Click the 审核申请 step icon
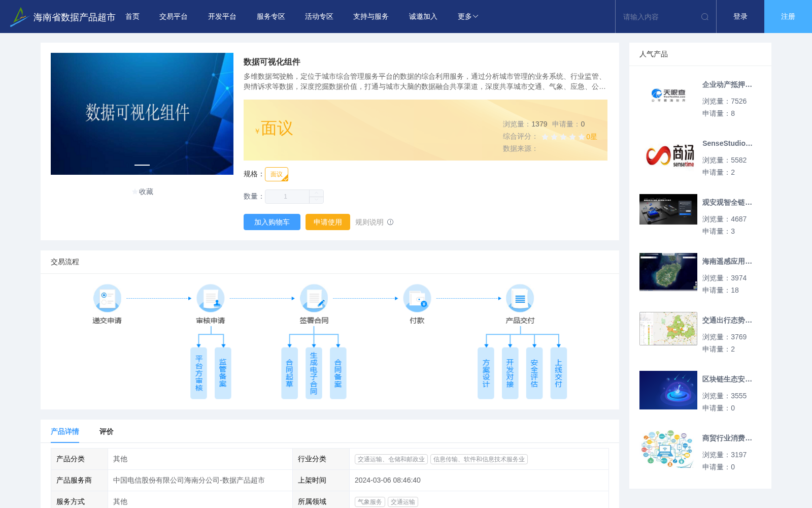Viewport: 812px width, 508px height. pos(211,298)
